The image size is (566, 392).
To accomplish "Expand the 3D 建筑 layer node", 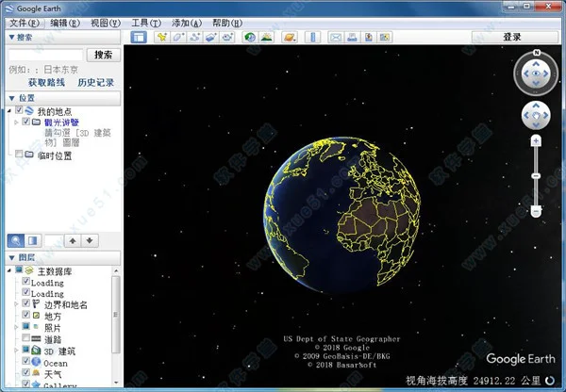I will 16,351.
